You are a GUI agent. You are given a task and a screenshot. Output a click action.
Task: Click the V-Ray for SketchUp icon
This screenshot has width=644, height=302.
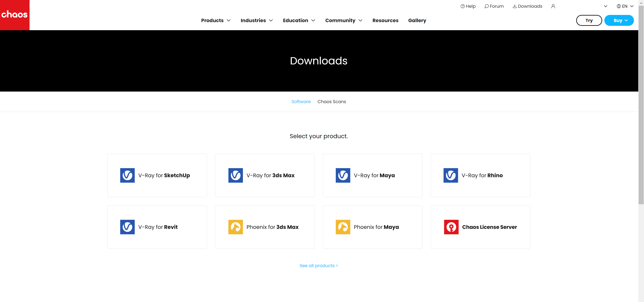(127, 175)
